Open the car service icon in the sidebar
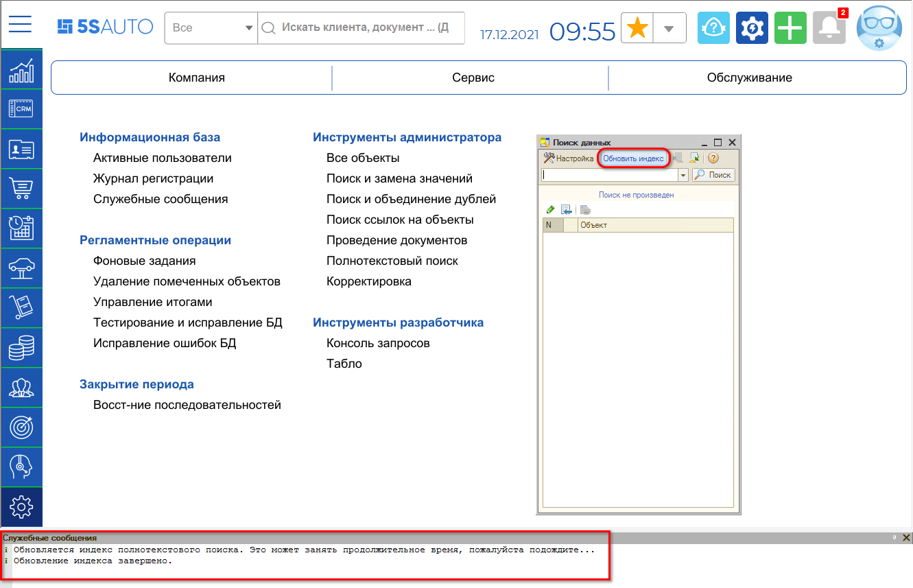913x588 pixels. coord(21,268)
